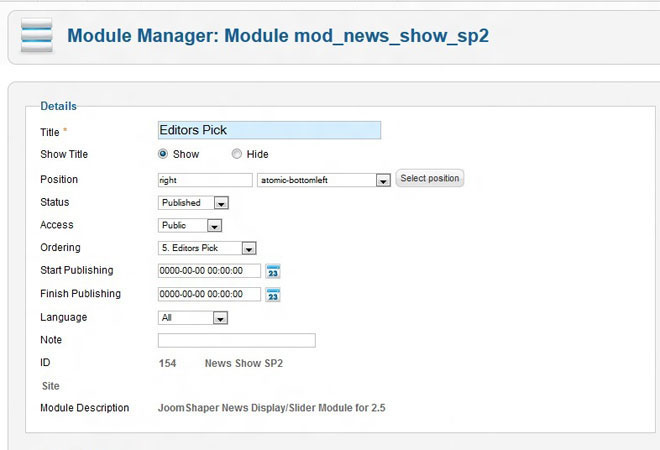
Task: Click the Module Manager header icon
Action: pos(37,39)
